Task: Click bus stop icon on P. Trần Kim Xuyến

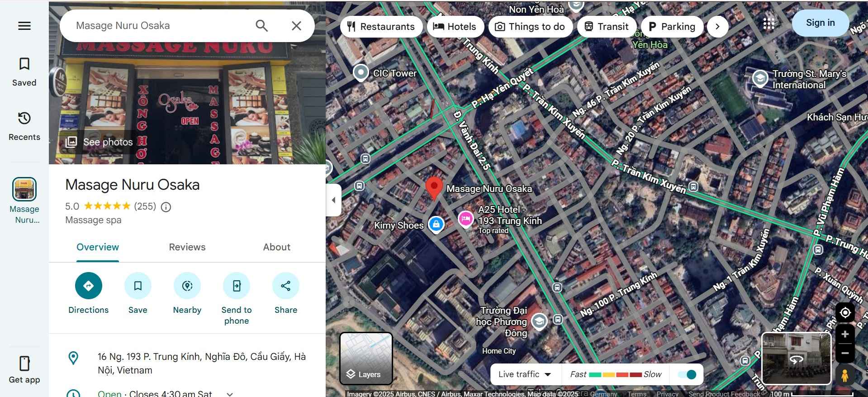Action: [693, 187]
